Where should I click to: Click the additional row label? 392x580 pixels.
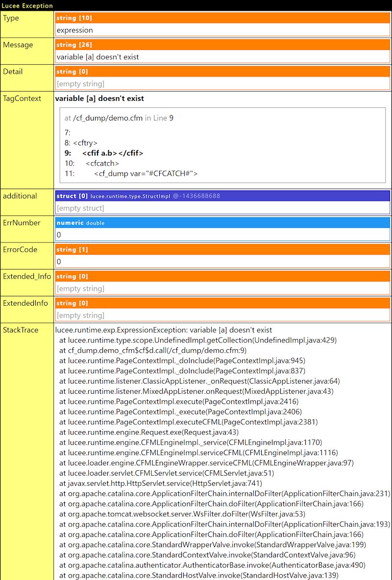pos(20,196)
